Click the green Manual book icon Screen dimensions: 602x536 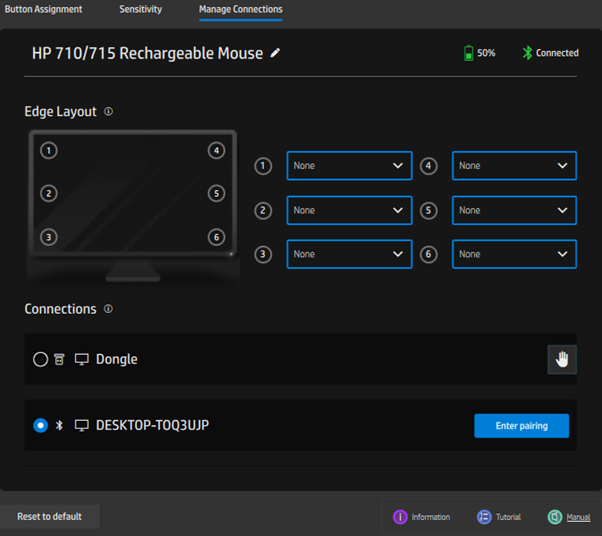pos(555,517)
